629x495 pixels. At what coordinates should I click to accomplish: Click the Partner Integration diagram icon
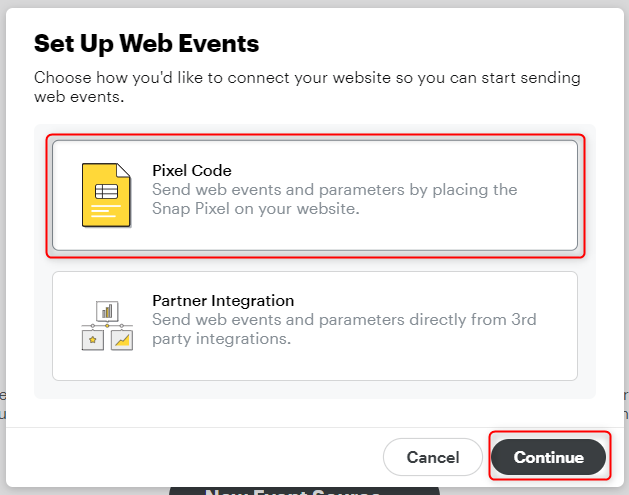107,325
